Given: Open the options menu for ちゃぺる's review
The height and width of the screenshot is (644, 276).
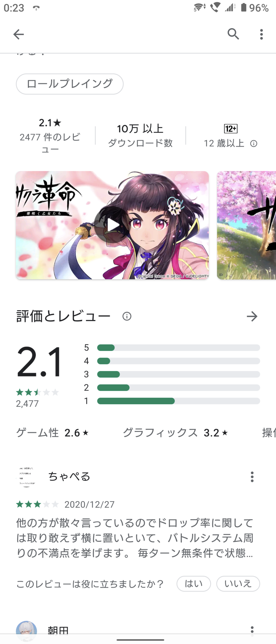Looking at the screenshot, I should (x=252, y=477).
